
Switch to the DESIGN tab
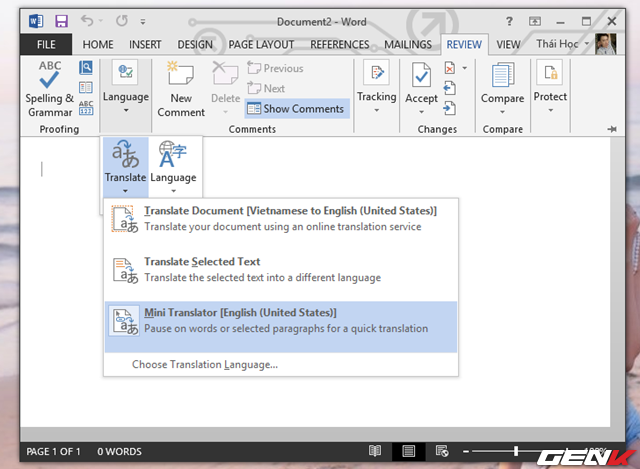click(x=195, y=44)
